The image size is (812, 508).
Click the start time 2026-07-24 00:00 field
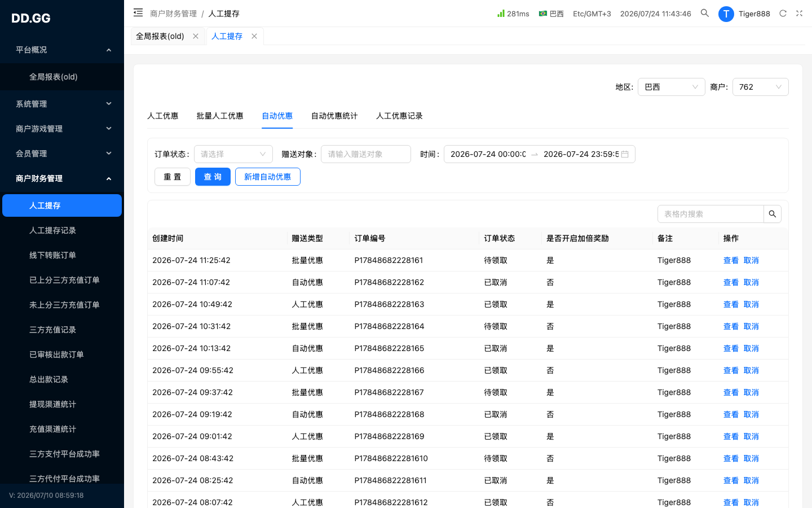(488, 154)
